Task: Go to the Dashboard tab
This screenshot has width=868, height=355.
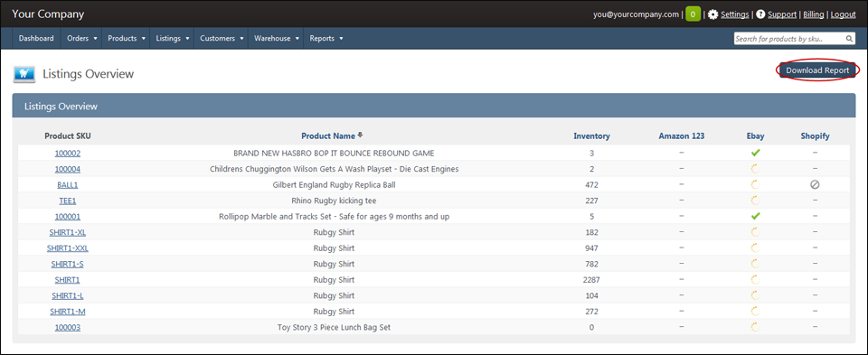Action: tap(36, 38)
